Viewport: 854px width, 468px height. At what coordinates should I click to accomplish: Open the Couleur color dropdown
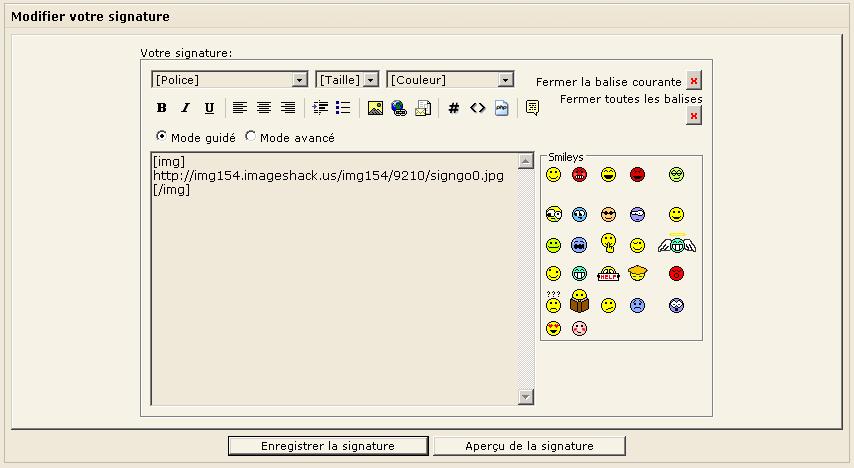point(450,80)
